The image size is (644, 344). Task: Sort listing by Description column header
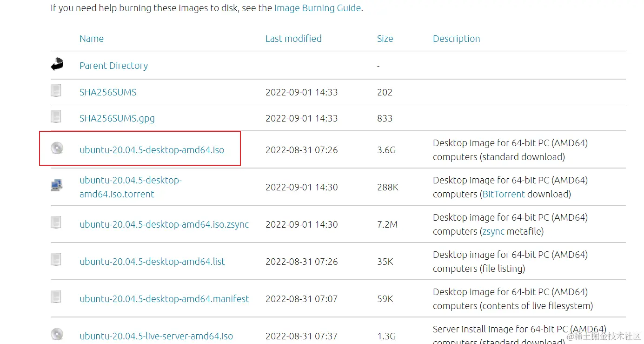point(457,39)
